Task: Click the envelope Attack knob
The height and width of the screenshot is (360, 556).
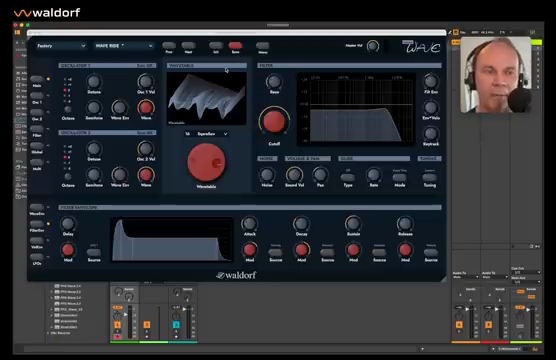Action: click(x=250, y=224)
